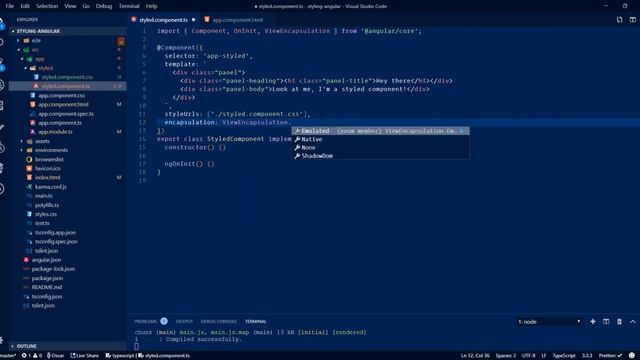The width and height of the screenshot is (640, 360).
Task: Open the Edit menu
Action: tap(25, 6)
